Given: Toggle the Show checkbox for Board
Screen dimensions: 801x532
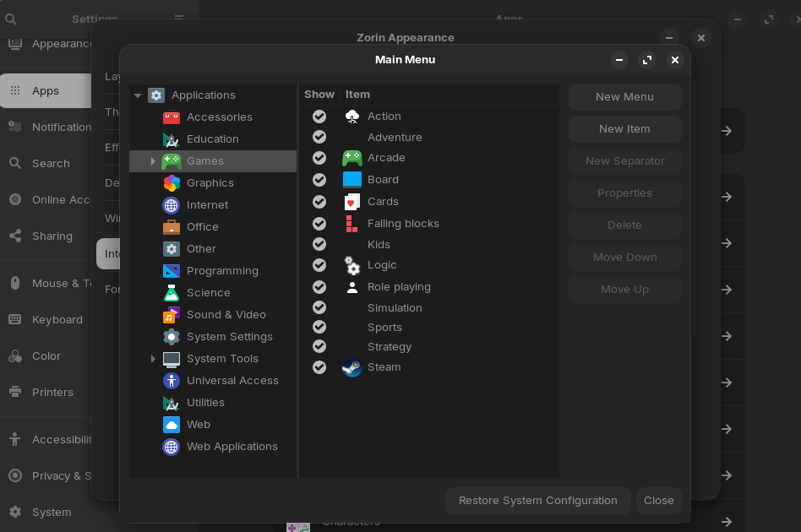Looking at the screenshot, I should point(319,180).
